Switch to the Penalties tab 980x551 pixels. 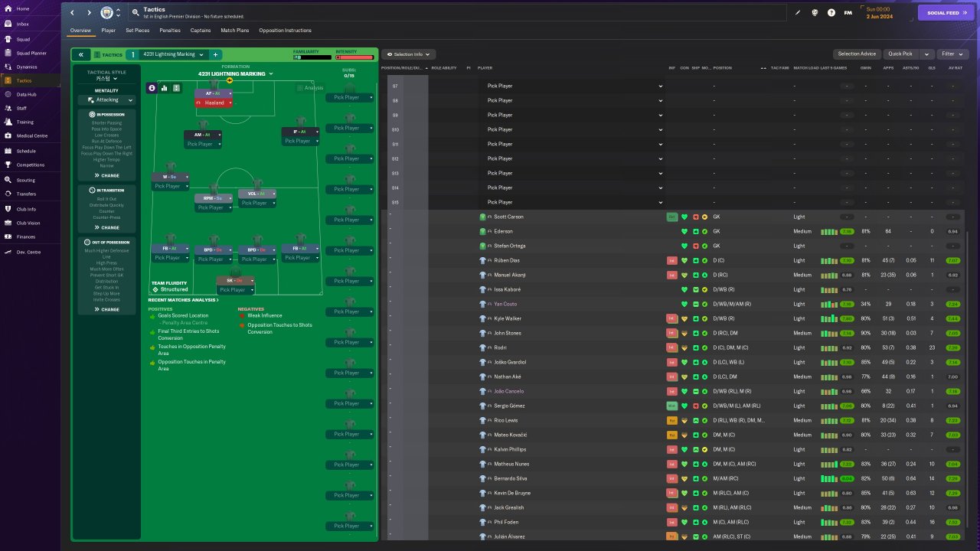point(170,31)
